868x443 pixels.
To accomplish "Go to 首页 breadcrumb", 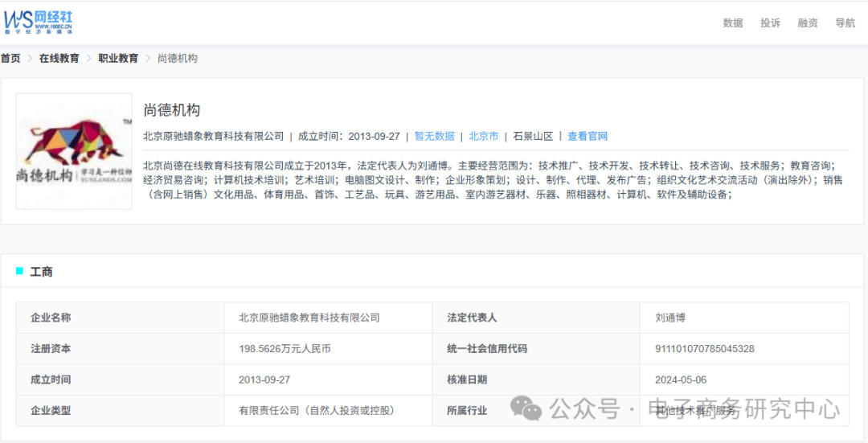I will click(10, 58).
